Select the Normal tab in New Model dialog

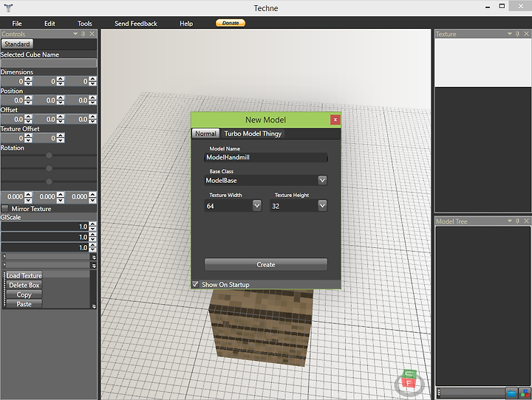pyautogui.click(x=205, y=134)
